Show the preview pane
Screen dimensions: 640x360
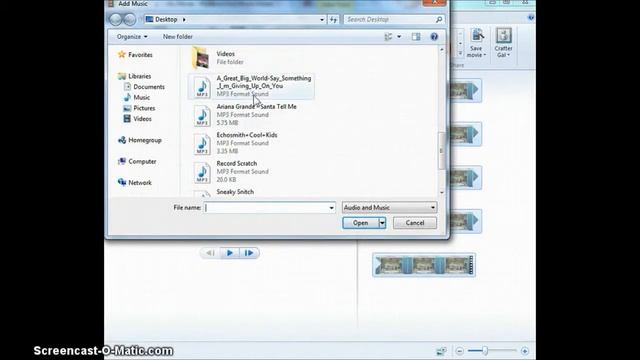pyautogui.click(x=416, y=37)
